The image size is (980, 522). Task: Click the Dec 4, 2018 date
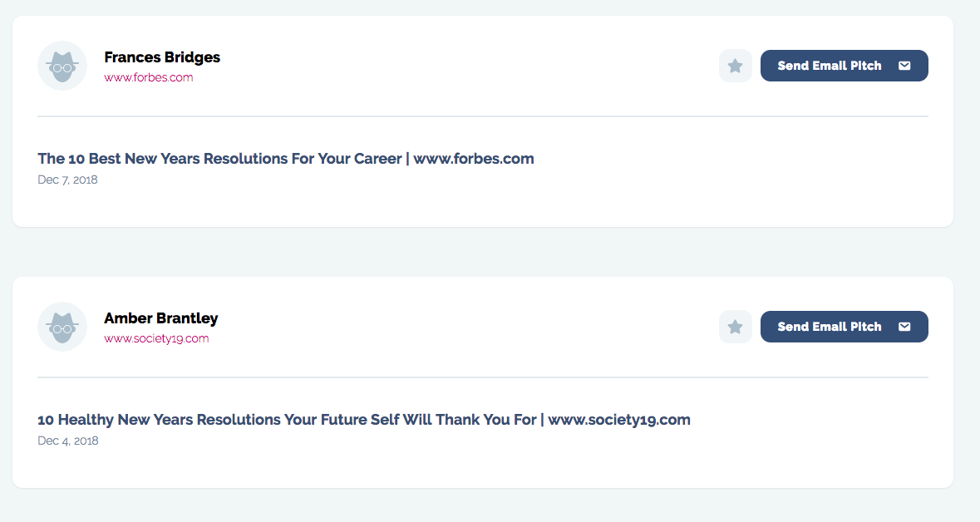pyautogui.click(x=67, y=441)
